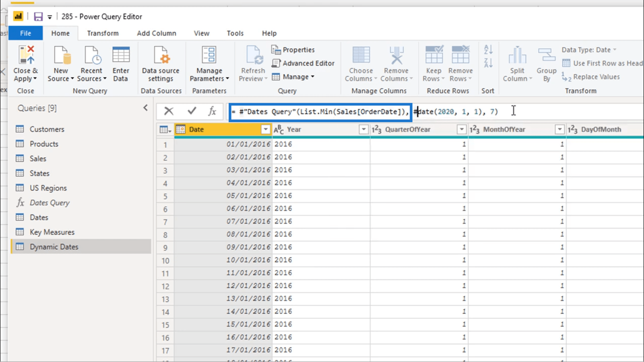Click the 12/01/2016 date cell

coord(223,286)
